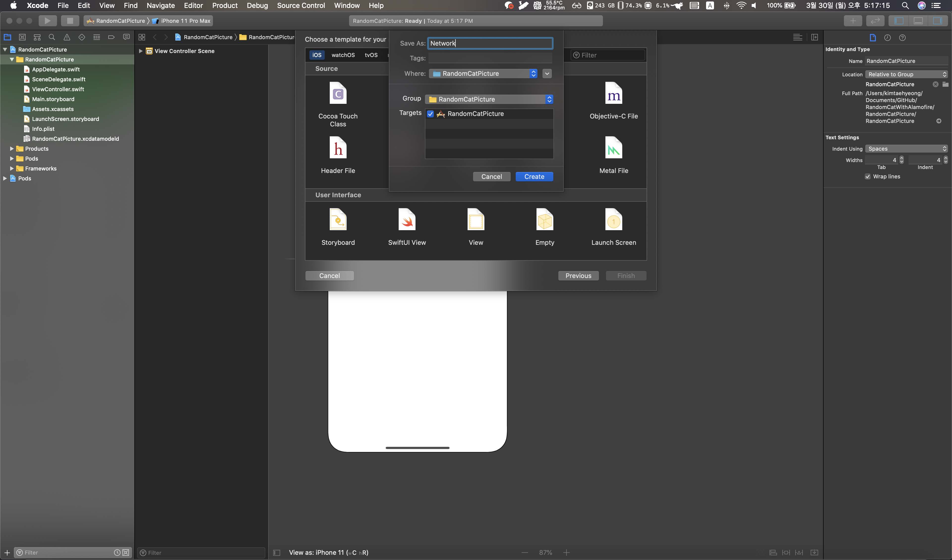952x560 pixels.
Task: Select the History inspector clock icon
Action: (x=887, y=37)
